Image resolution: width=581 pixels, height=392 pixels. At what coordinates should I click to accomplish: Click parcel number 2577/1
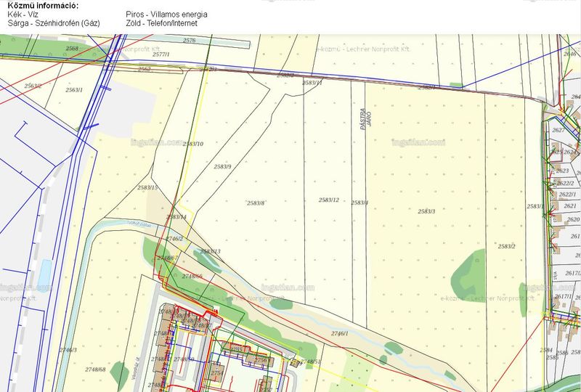[161, 54]
